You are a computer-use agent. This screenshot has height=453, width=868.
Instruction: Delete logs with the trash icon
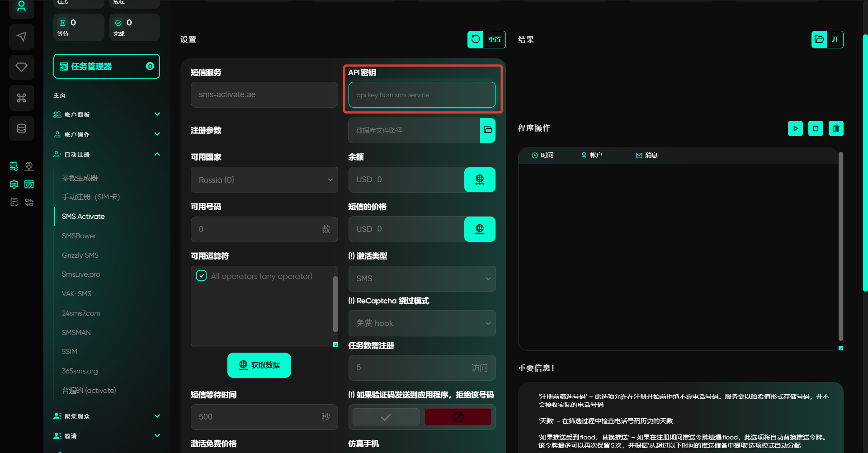pyautogui.click(x=836, y=128)
